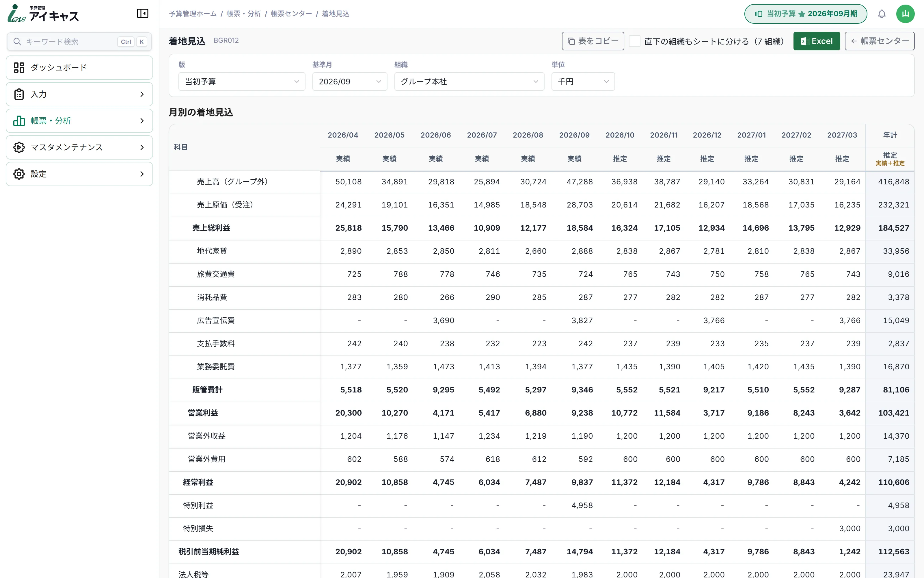
Task: Select 販管費計 row label
Action: pyautogui.click(x=207, y=390)
